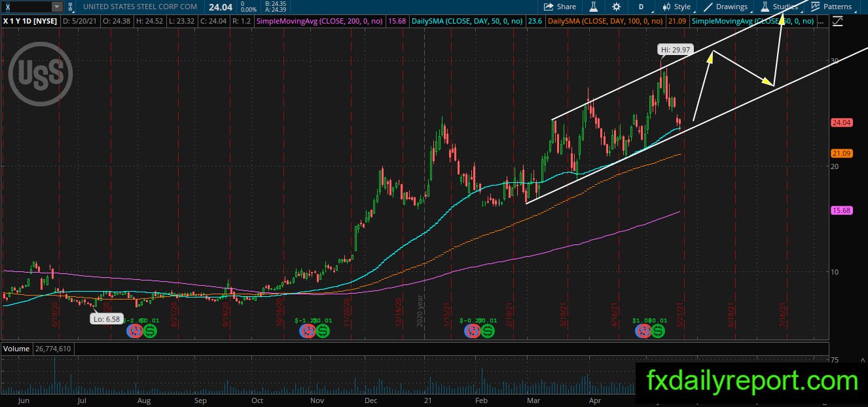The width and height of the screenshot is (868, 407).
Task: Click the symbol entry field showing X
Action: pyautogui.click(x=26, y=7)
